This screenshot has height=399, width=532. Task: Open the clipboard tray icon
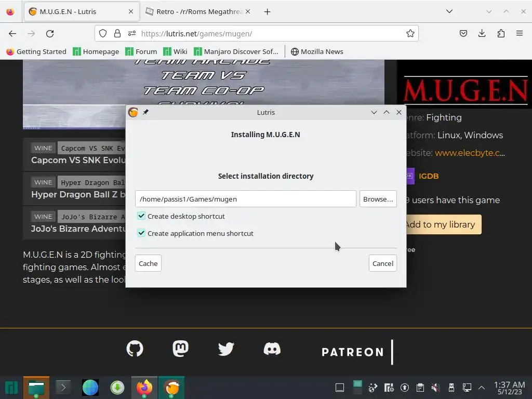tap(420, 388)
